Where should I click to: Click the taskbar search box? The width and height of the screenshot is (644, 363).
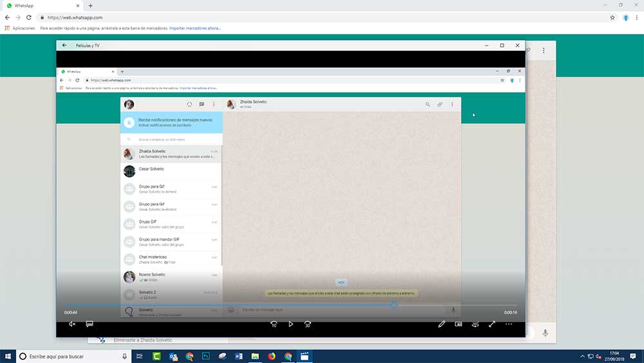click(x=74, y=357)
